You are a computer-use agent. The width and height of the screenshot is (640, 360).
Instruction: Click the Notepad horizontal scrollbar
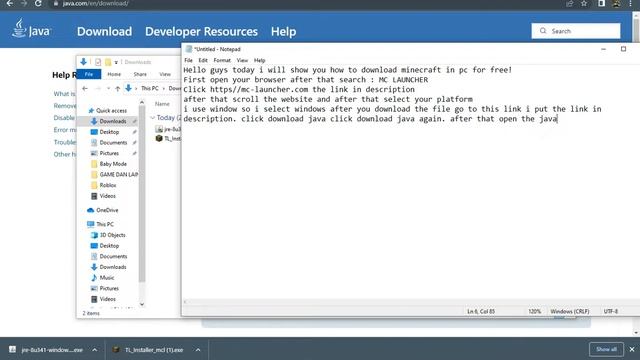(x=410, y=302)
